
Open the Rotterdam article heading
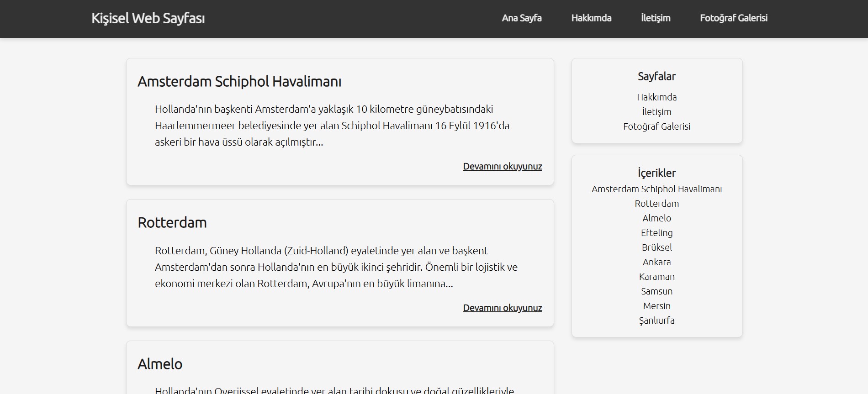[x=172, y=222]
